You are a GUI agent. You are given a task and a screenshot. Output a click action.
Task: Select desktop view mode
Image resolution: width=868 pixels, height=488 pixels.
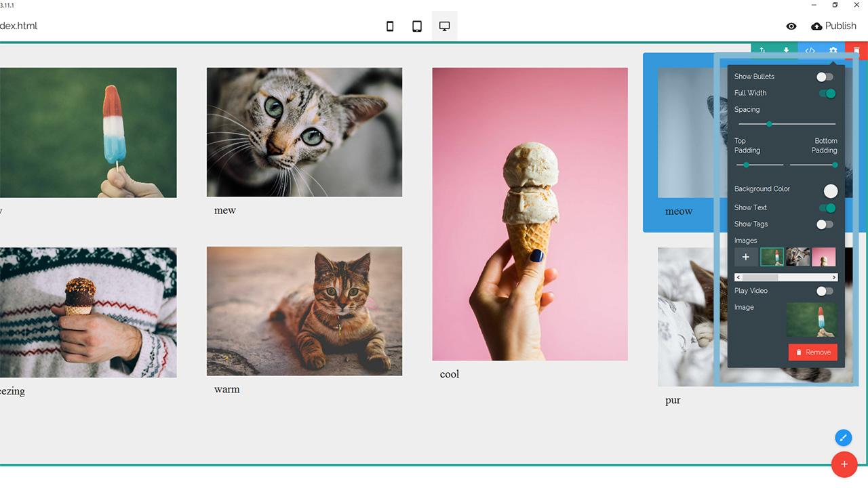[444, 26]
